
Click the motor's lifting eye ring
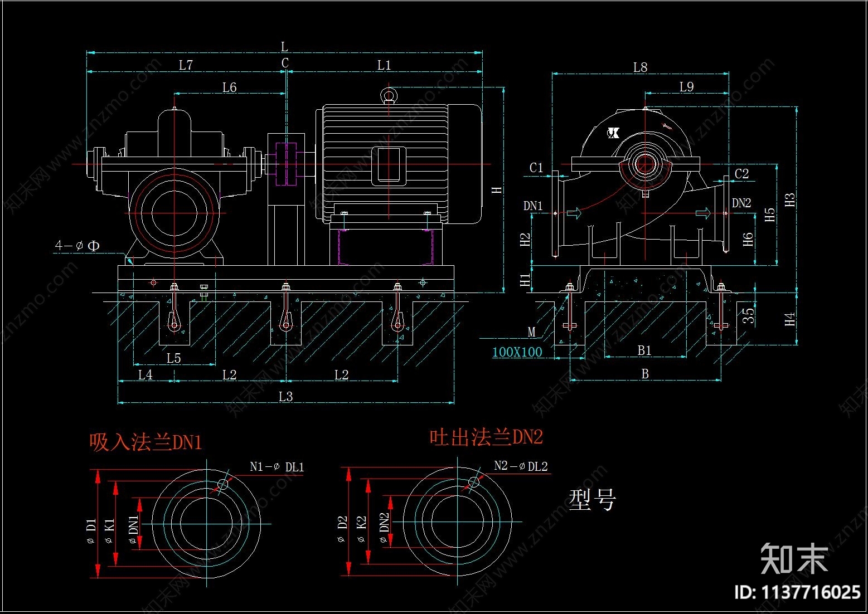click(x=389, y=96)
